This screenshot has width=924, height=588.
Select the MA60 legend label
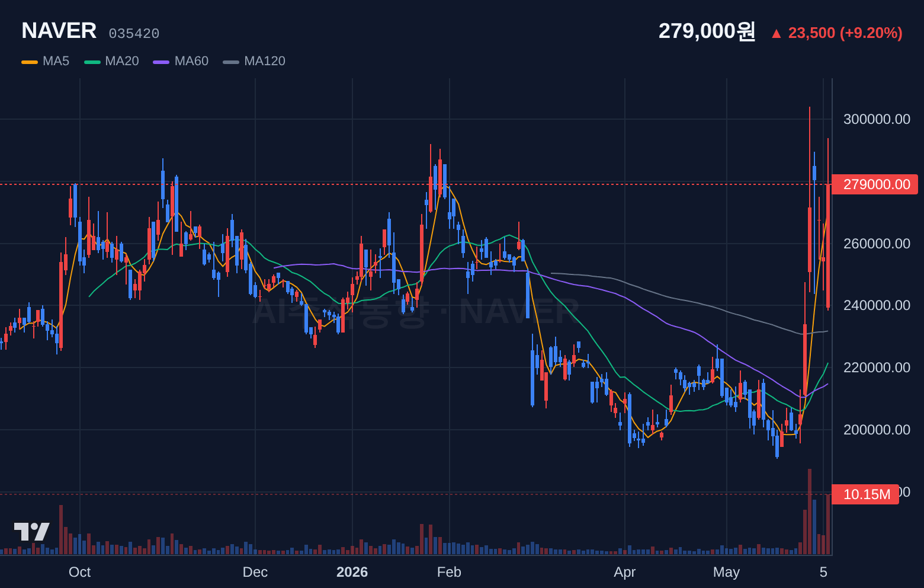pos(191,61)
